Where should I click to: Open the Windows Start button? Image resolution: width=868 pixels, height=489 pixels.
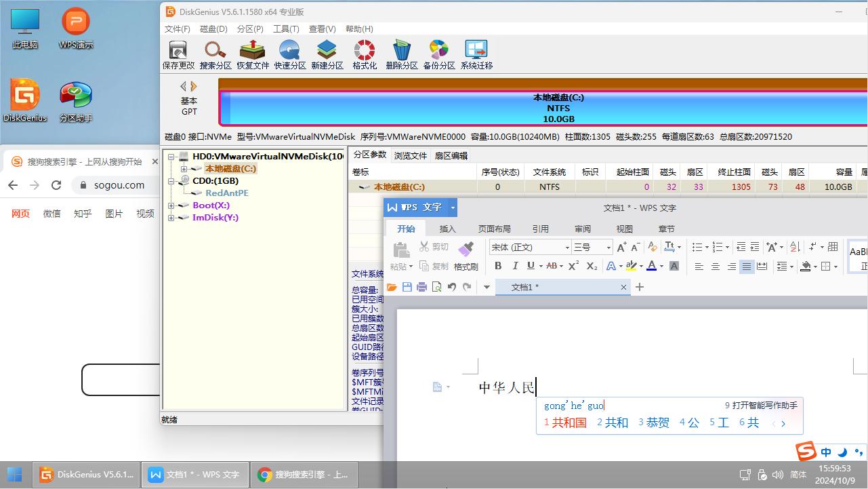(x=14, y=475)
